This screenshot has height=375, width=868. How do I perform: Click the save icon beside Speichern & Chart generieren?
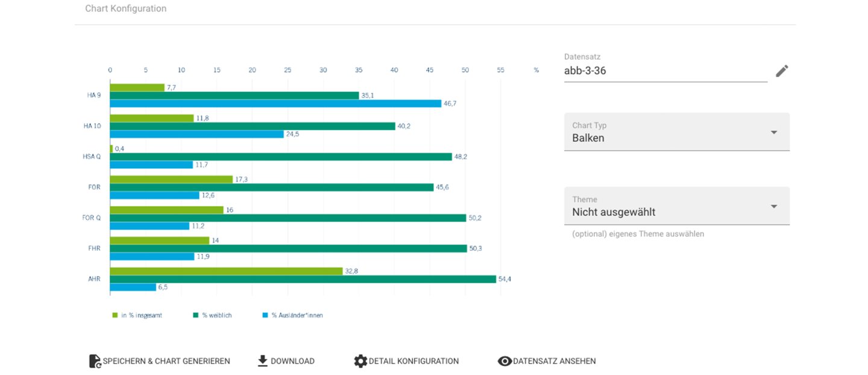[95, 361]
